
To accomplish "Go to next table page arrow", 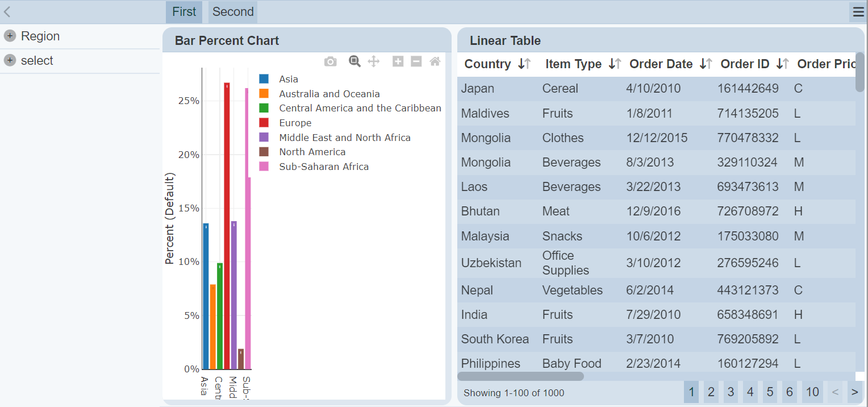I will point(854,392).
